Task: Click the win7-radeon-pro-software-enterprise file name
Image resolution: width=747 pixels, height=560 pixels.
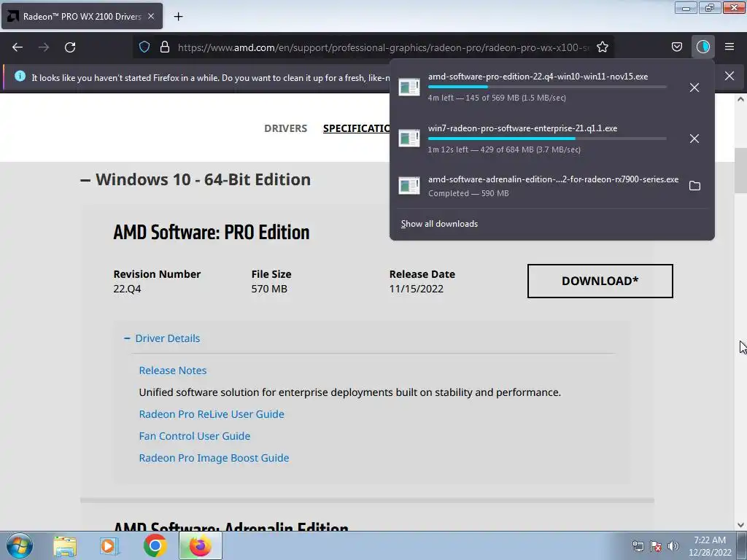Action: pos(522,128)
